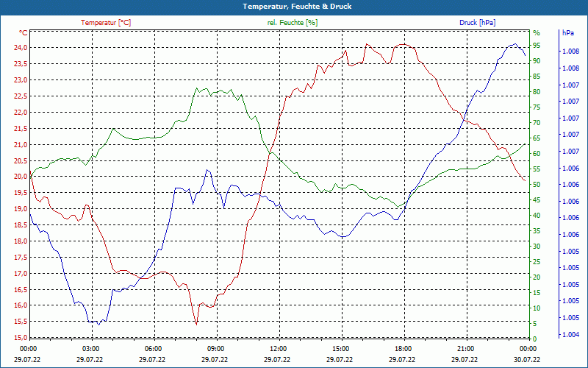Click the 06:00 time axis label

pyautogui.click(x=153, y=349)
